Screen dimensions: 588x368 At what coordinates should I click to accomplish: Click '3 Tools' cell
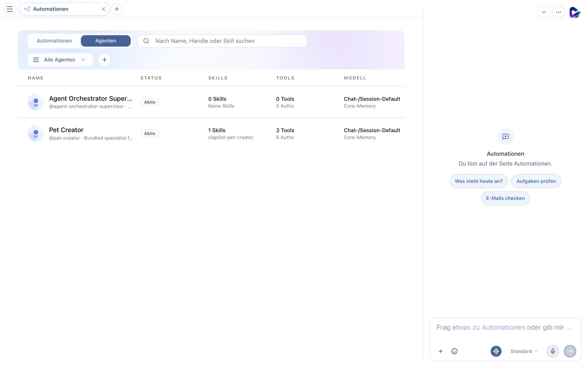[285, 130]
